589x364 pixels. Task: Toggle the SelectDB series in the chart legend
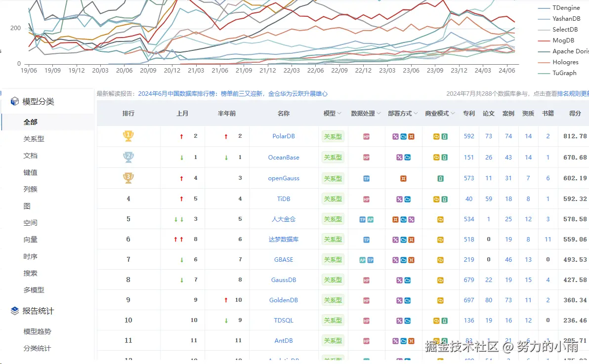click(x=558, y=30)
